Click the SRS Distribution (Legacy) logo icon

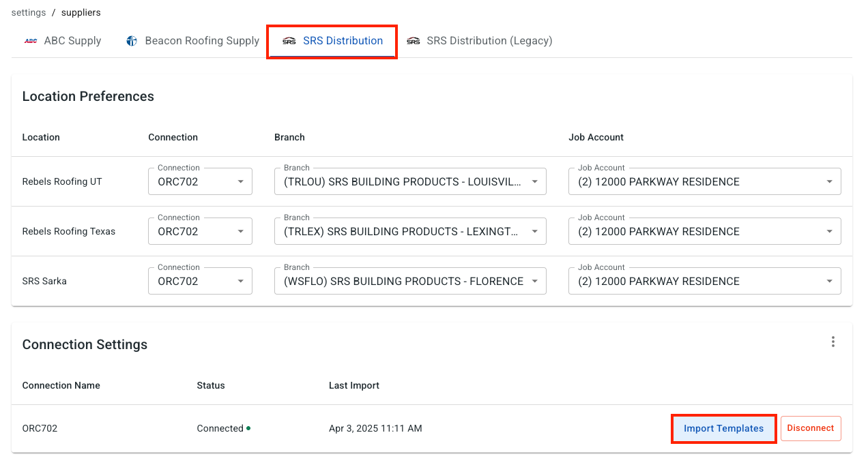[413, 41]
